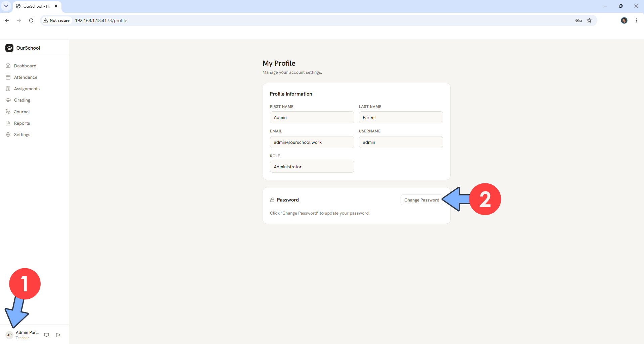This screenshot has width=644, height=344.
Task: Click the browser back arrow
Action: tap(7, 20)
